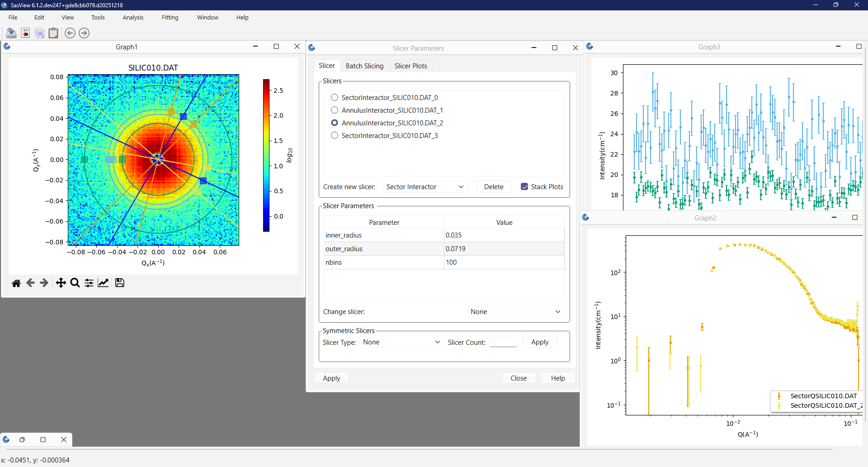Click the Close button in Slicer Parameters

[x=519, y=378]
